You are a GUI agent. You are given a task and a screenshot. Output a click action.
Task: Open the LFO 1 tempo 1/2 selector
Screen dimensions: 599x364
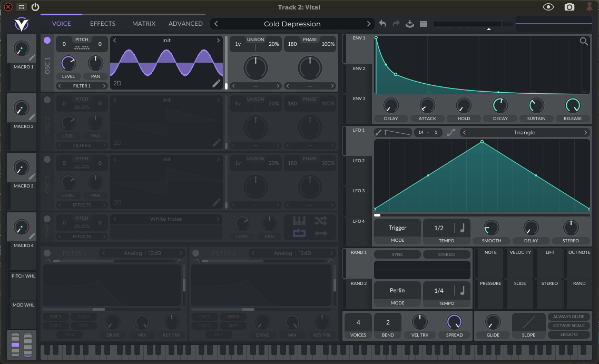click(439, 228)
